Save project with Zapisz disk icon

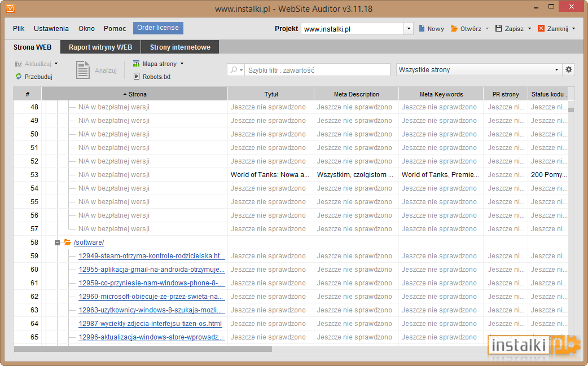coord(499,28)
